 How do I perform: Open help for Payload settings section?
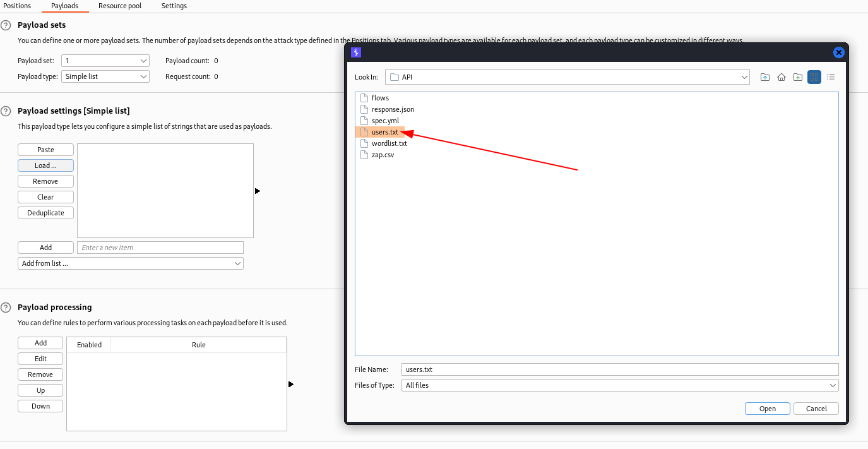[x=6, y=111]
